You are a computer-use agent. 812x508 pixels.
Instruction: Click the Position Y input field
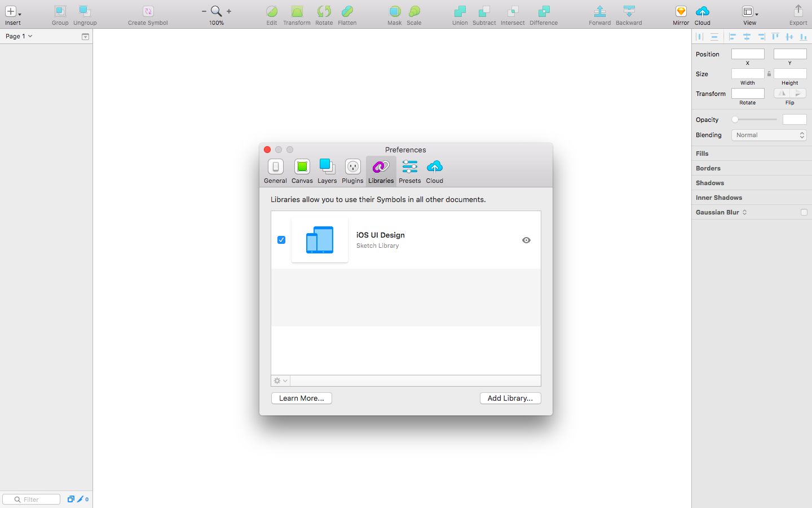[790, 54]
